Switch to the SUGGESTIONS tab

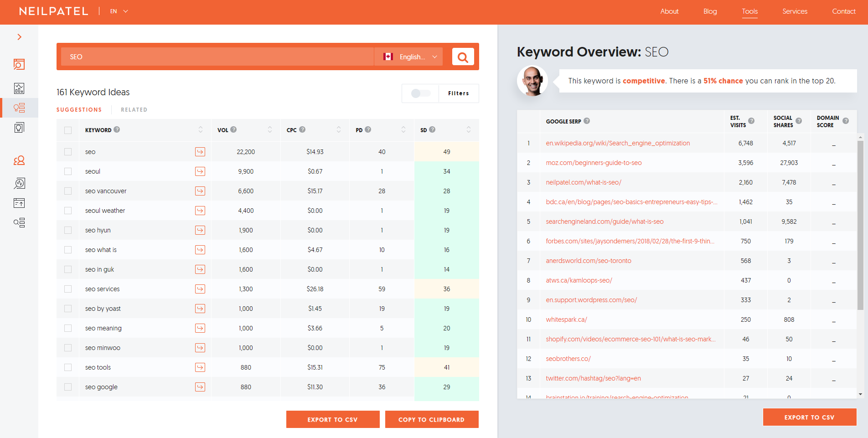point(79,110)
